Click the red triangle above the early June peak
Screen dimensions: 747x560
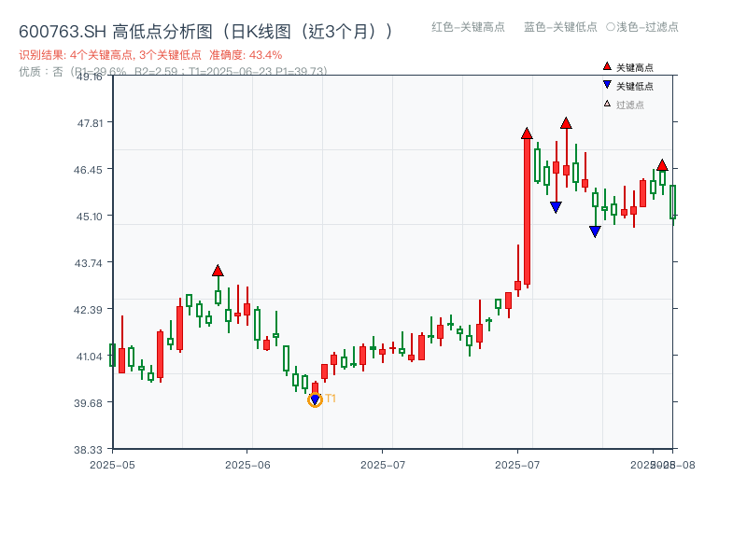click(218, 271)
